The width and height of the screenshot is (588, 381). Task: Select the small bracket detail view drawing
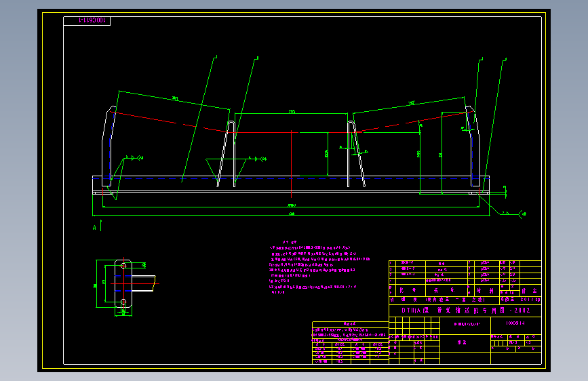click(x=125, y=287)
